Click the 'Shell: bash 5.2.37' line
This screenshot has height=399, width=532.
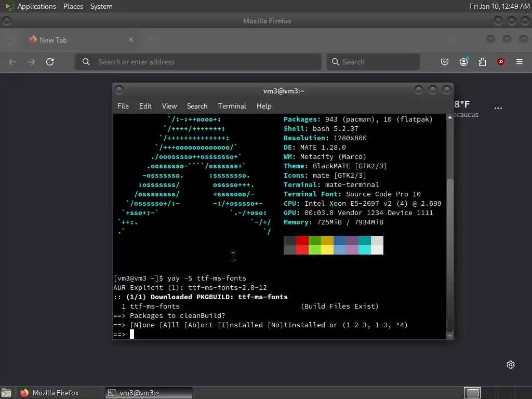tap(321, 129)
